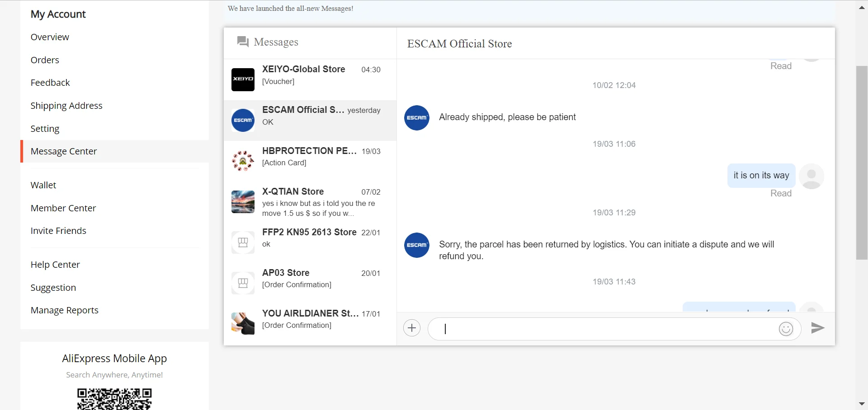Click 'We have launched the all-new Messages!' banner

pos(291,9)
